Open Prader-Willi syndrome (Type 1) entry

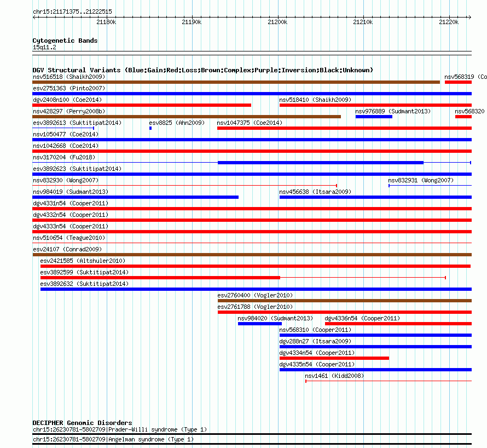(x=120, y=430)
